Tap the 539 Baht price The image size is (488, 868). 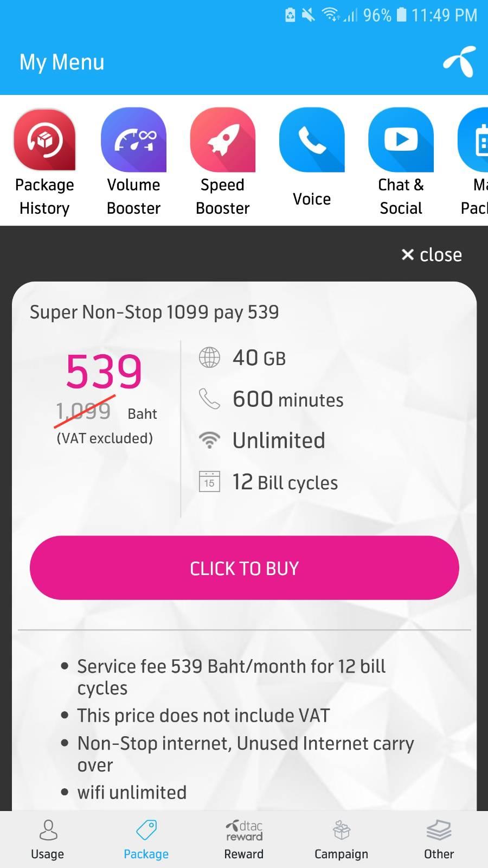tap(104, 372)
